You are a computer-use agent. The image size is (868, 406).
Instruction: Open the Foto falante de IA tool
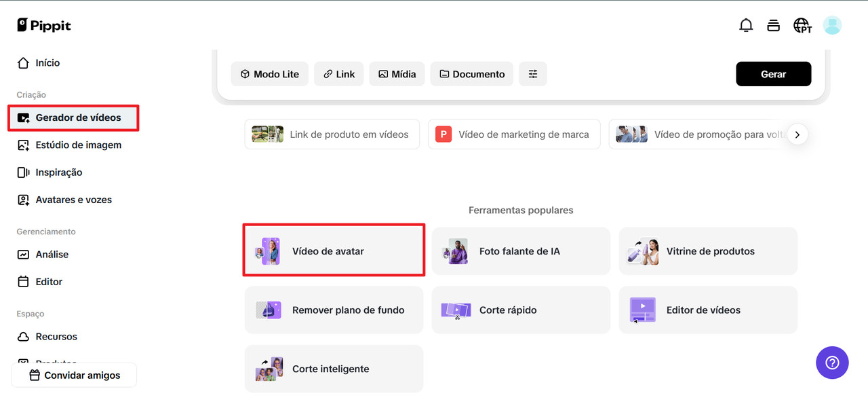[521, 251]
